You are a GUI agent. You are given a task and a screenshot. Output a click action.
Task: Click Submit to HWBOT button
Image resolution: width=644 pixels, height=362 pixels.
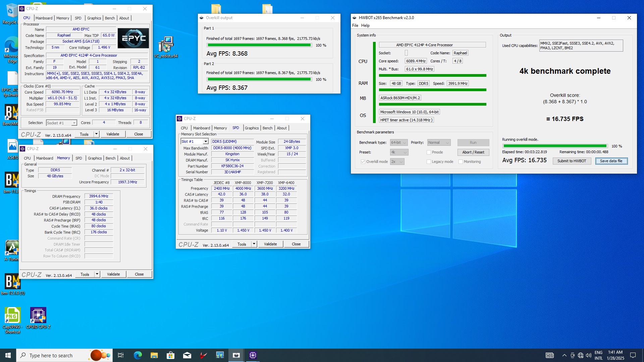tap(572, 161)
